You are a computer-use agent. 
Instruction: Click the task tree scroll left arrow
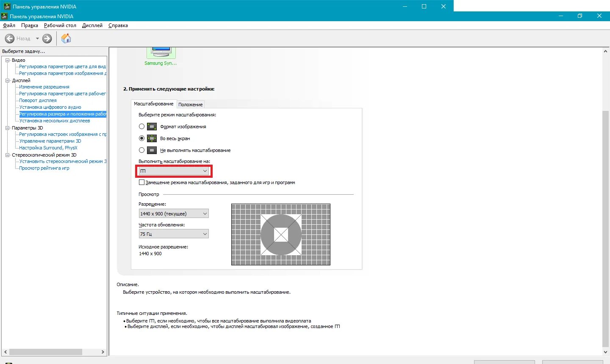click(x=6, y=352)
